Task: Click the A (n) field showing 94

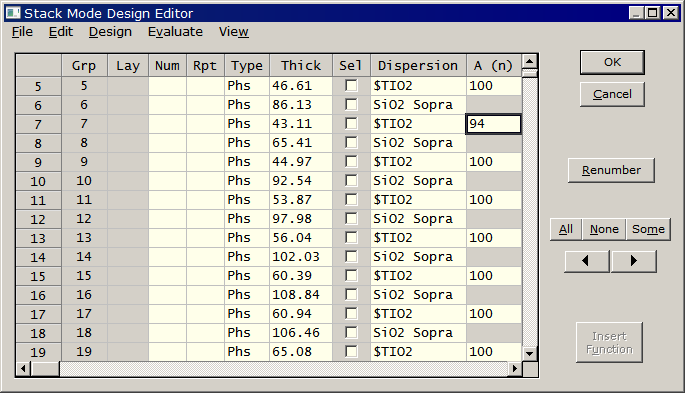Action: coord(494,124)
